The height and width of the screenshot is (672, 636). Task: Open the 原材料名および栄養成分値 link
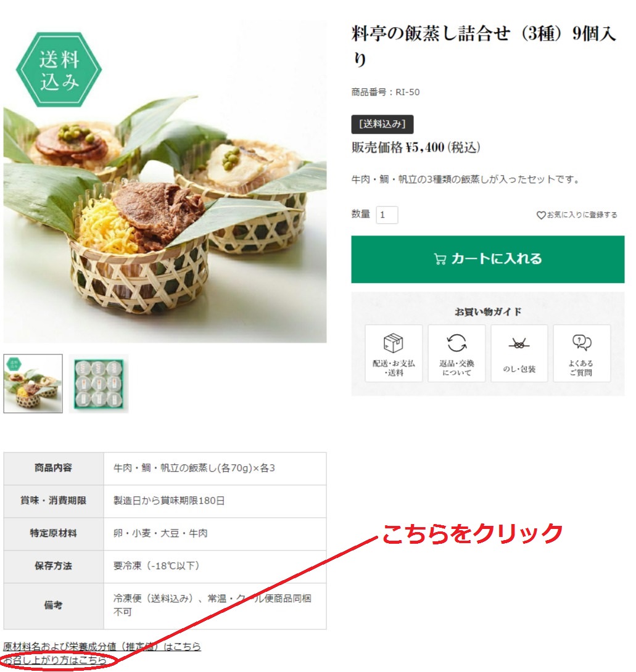pos(102,646)
